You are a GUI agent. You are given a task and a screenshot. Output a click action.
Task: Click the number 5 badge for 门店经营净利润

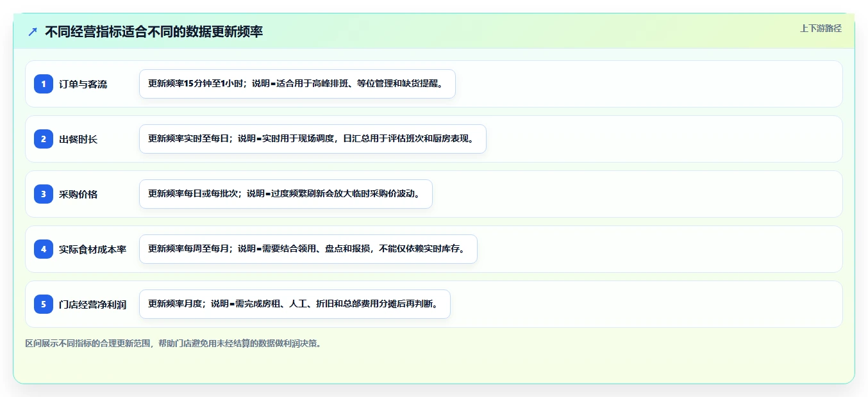click(44, 304)
